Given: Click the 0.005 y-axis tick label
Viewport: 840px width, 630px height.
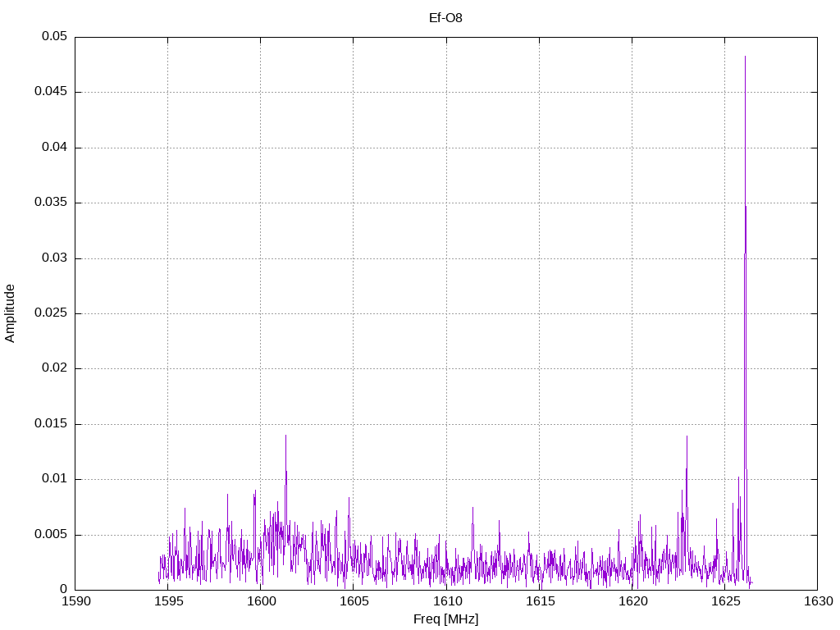Looking at the screenshot, I should click(52, 535).
